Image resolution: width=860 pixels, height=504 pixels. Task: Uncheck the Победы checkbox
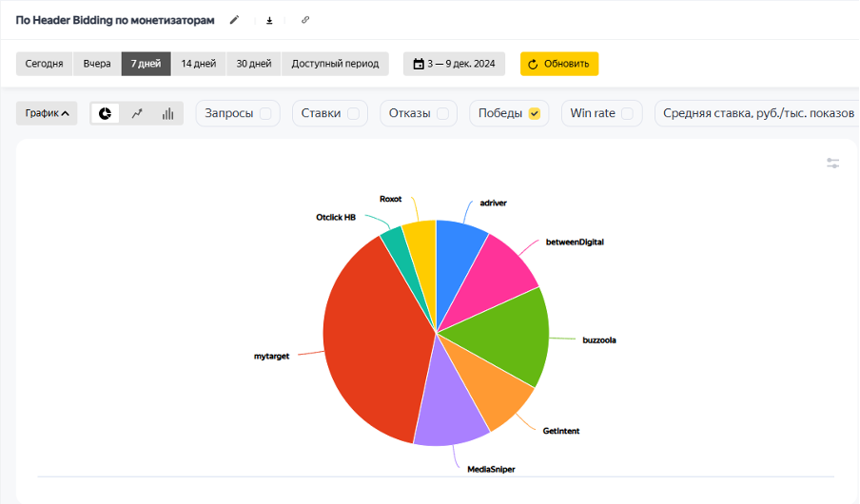(535, 113)
